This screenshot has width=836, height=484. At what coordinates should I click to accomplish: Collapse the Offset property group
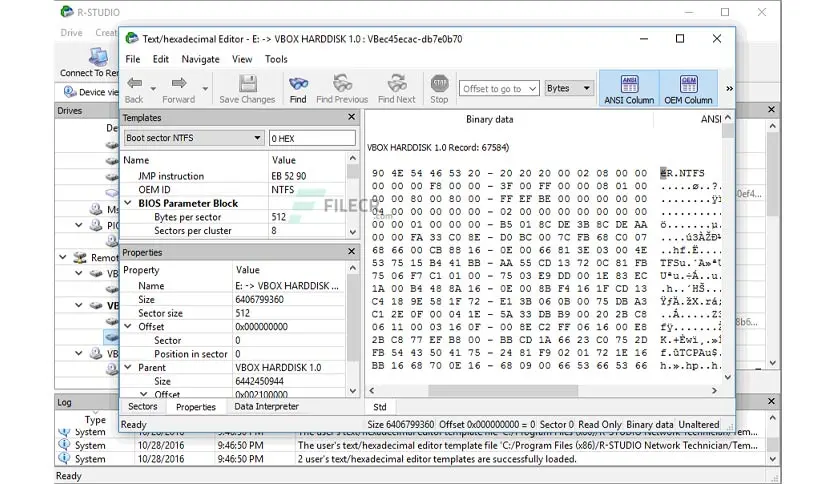pos(128,327)
